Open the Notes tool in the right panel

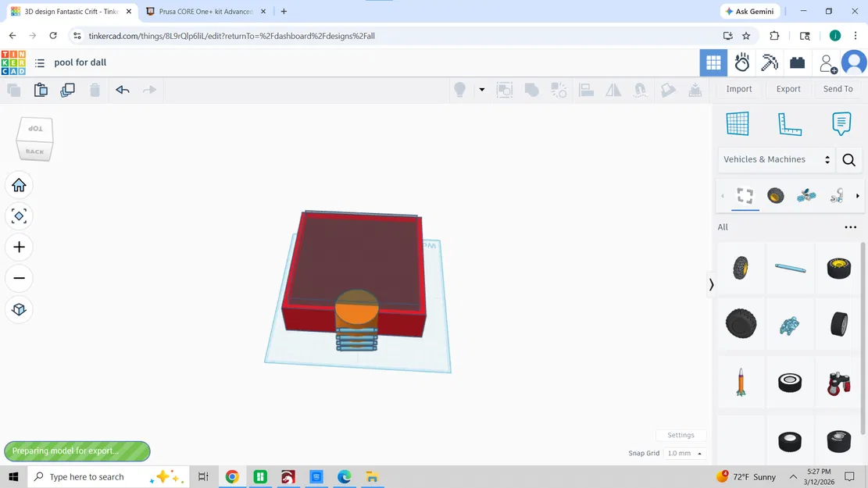coord(841,123)
